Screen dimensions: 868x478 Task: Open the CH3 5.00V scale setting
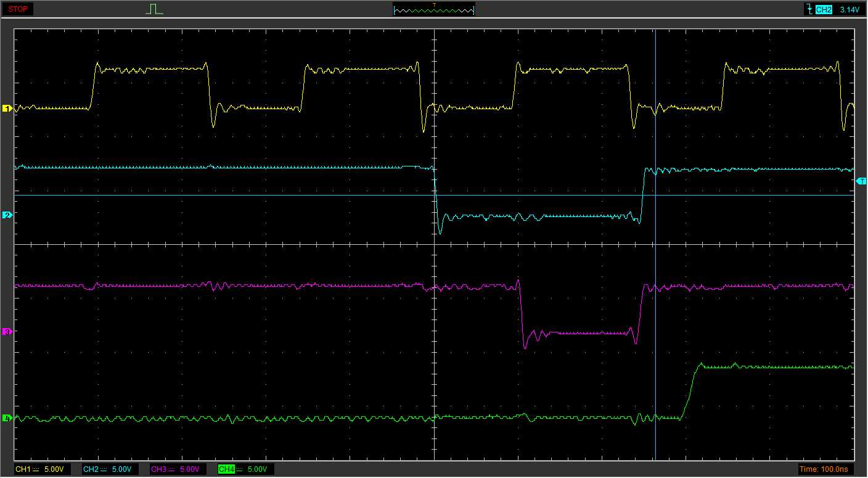tap(189, 469)
